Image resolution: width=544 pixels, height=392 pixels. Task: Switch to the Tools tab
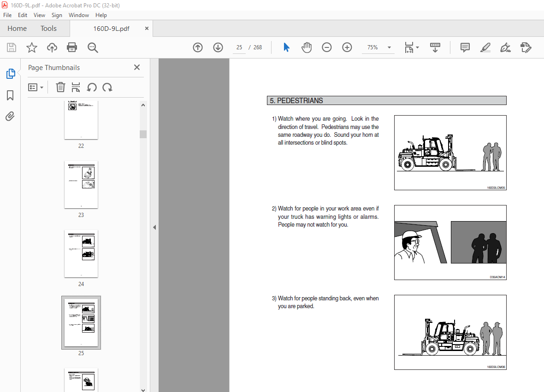tap(48, 29)
